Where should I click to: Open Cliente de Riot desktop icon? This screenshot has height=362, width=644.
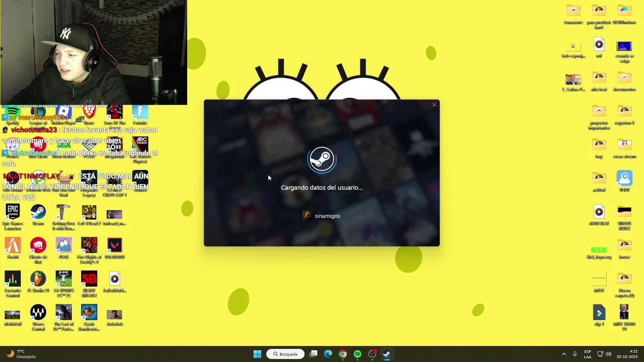click(38, 250)
